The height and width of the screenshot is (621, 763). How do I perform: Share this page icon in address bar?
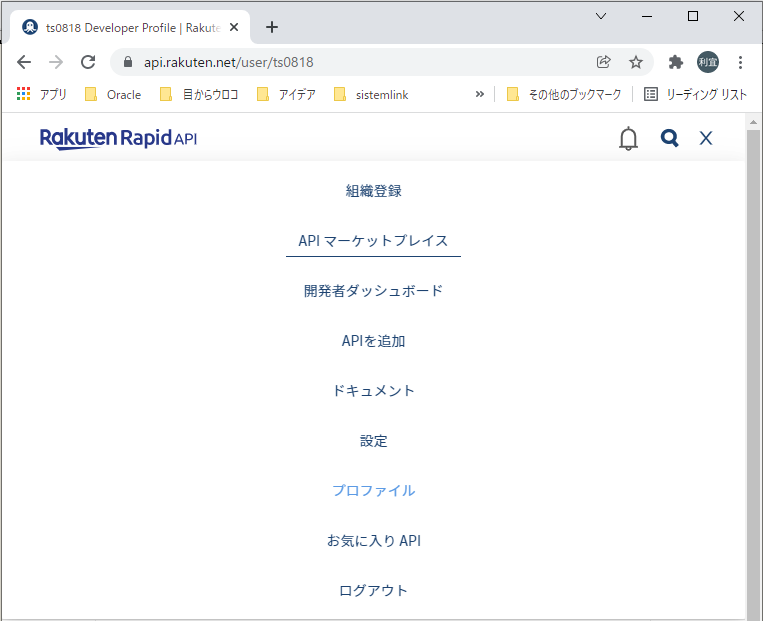[603, 62]
